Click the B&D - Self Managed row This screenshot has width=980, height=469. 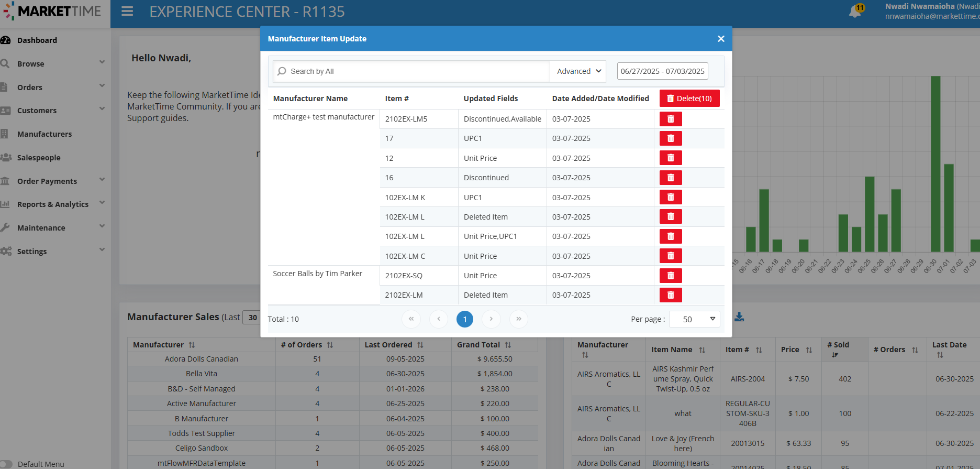332,389
